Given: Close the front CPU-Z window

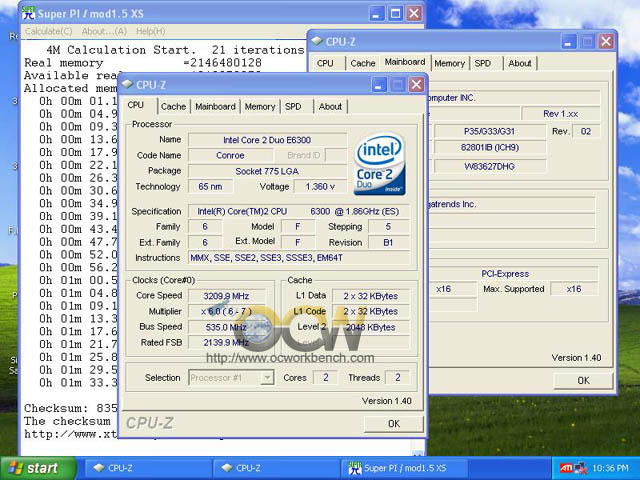Looking at the screenshot, I should tap(416, 85).
